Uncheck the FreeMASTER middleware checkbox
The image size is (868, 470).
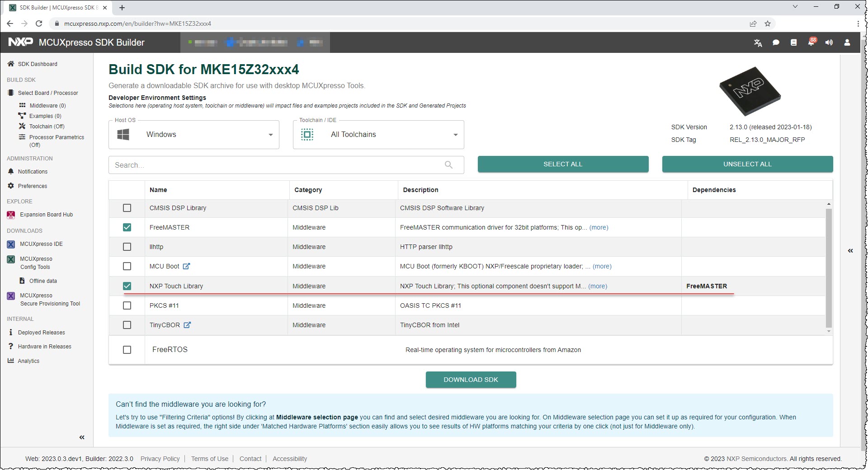[x=127, y=227]
